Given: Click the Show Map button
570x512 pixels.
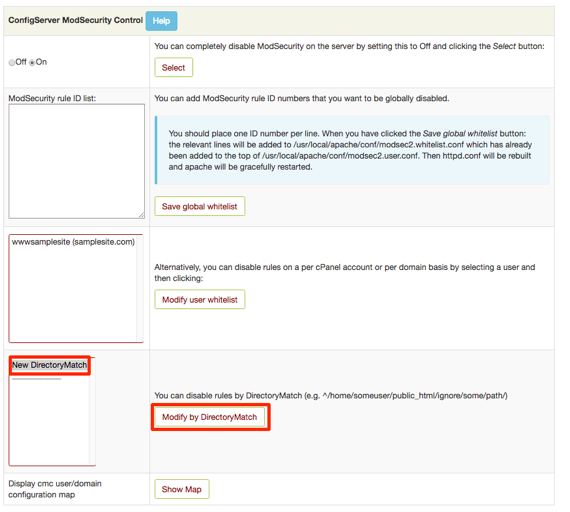Looking at the screenshot, I should click(182, 489).
